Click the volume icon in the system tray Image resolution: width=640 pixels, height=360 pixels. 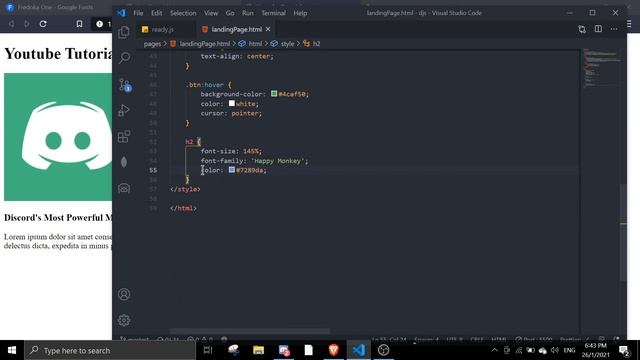tap(555, 350)
